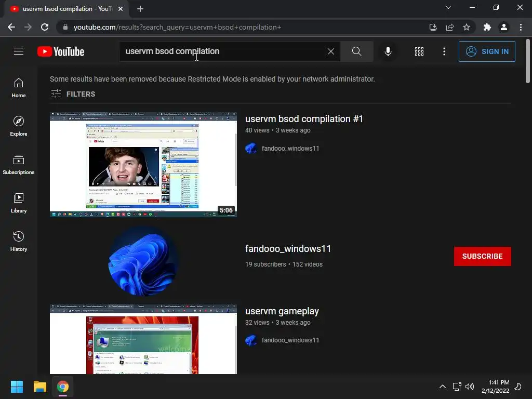This screenshot has width=532, height=399.
Task: Click the address bar URL
Action: tap(177, 27)
